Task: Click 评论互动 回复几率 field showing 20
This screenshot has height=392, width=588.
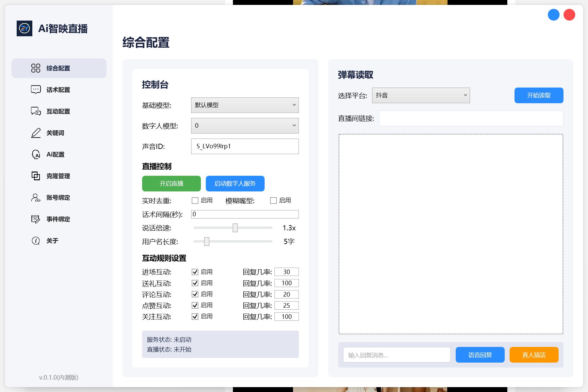Action: tap(286, 294)
